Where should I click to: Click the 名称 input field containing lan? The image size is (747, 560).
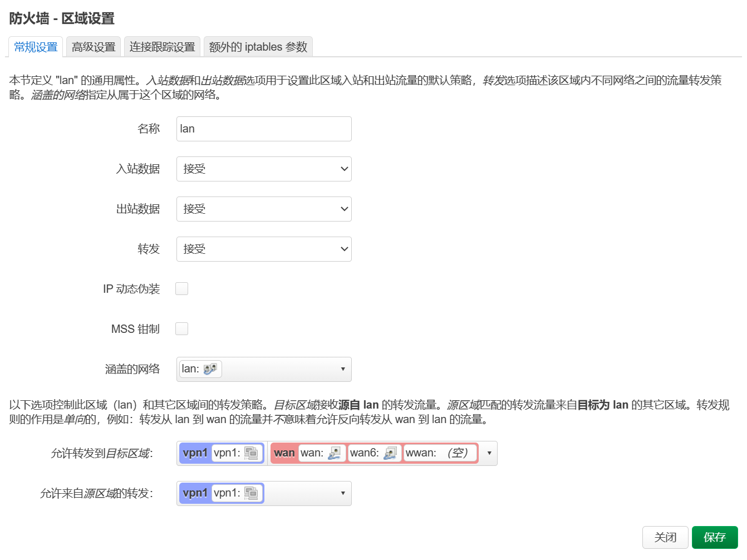(264, 129)
